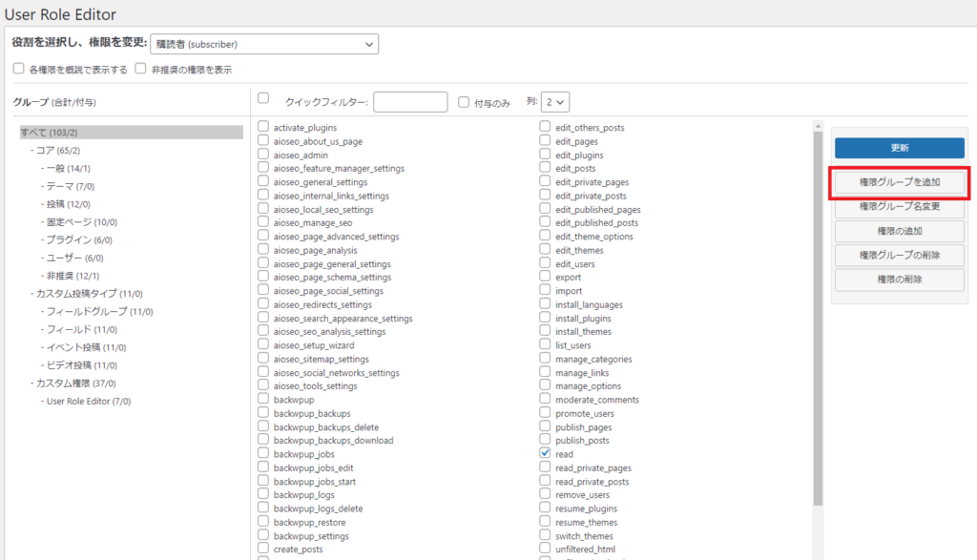Open the columns (列) count dropdown
Screen dimensions: 977x560
click(555, 102)
